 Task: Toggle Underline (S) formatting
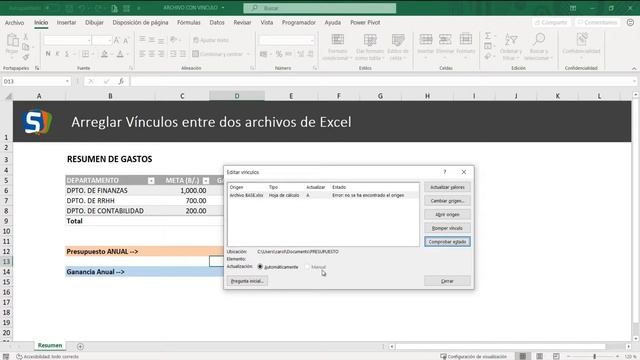click(67, 54)
